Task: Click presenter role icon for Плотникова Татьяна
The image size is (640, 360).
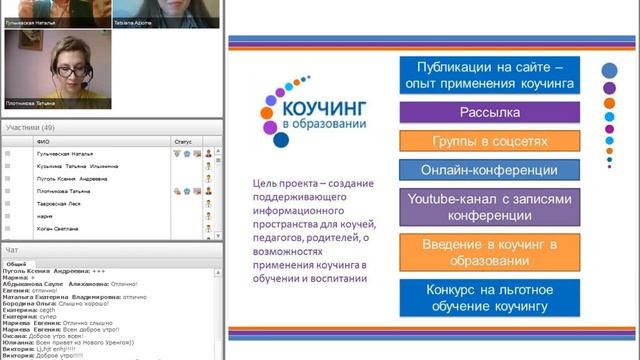Action: 209,191
